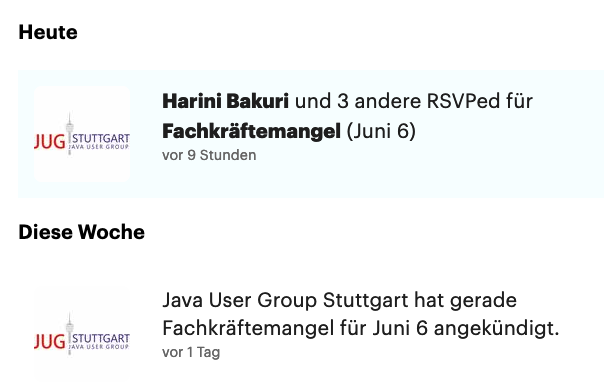Image resolution: width=604 pixels, height=391 pixels.
Task: Click 'STUTTGART' wordmark in the Diese Woche logo
Action: click(101, 338)
